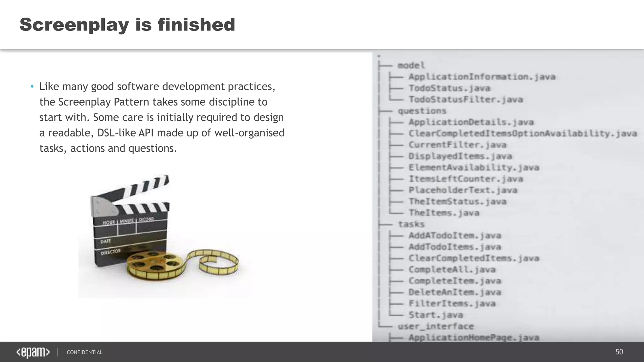
Task: Select ApplicationDetails.java file entry
Action: pyautogui.click(x=471, y=122)
